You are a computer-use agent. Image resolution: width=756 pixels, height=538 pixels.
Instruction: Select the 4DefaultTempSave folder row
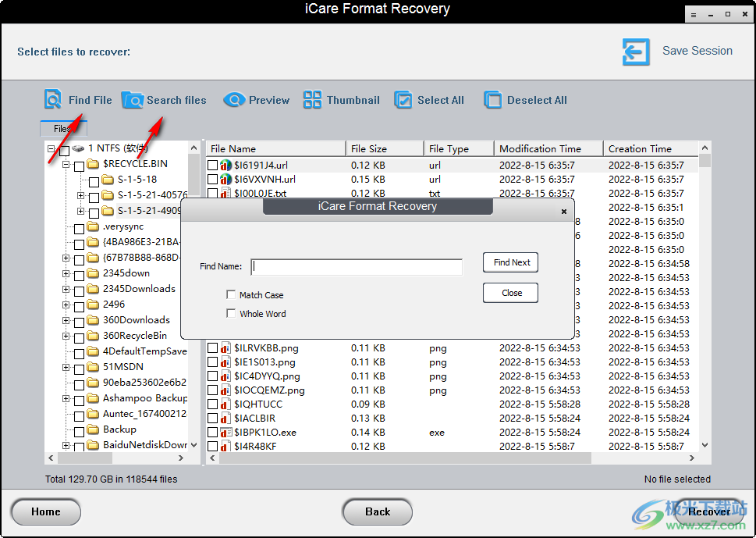tap(144, 351)
